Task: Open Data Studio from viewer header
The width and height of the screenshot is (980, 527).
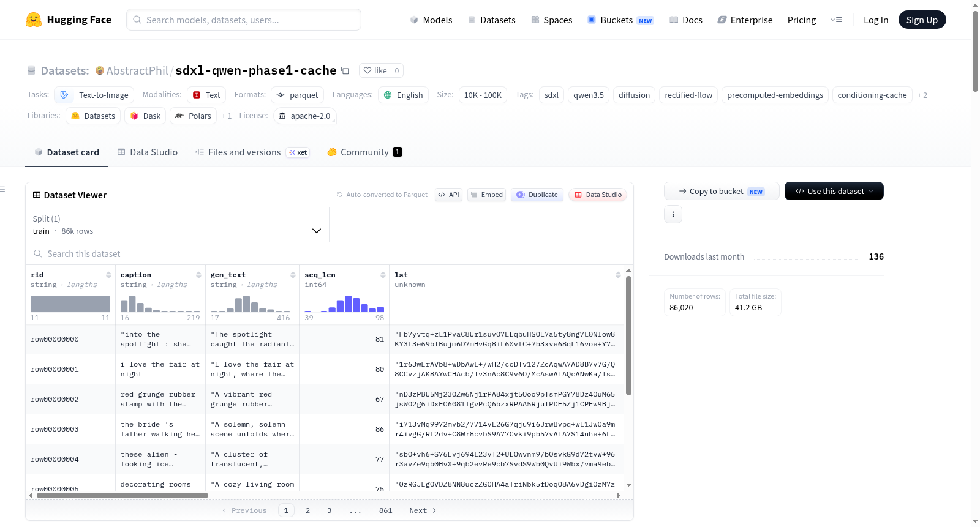Action: (598, 195)
